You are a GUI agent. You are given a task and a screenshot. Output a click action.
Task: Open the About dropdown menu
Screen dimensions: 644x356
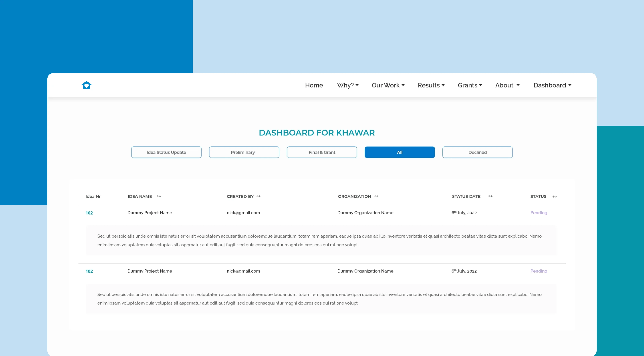click(507, 85)
